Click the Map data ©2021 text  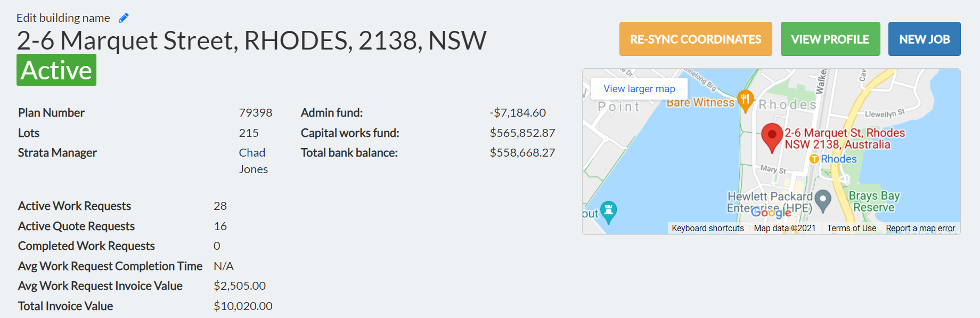(x=785, y=228)
